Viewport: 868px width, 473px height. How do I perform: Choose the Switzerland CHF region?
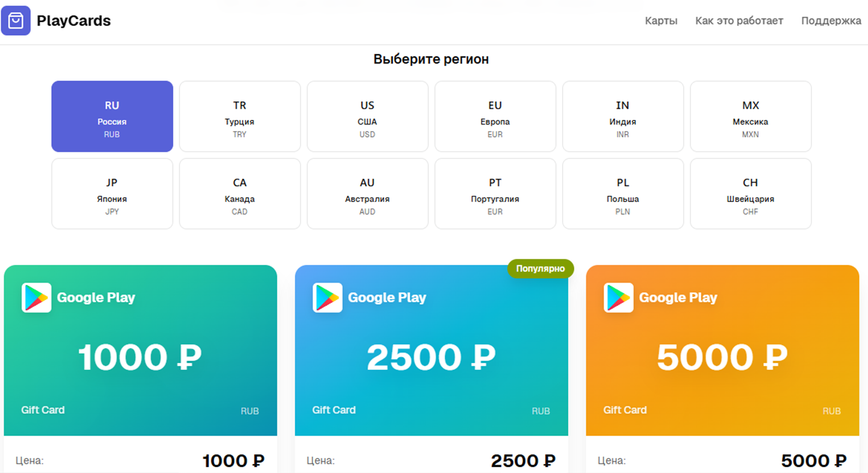tap(750, 194)
